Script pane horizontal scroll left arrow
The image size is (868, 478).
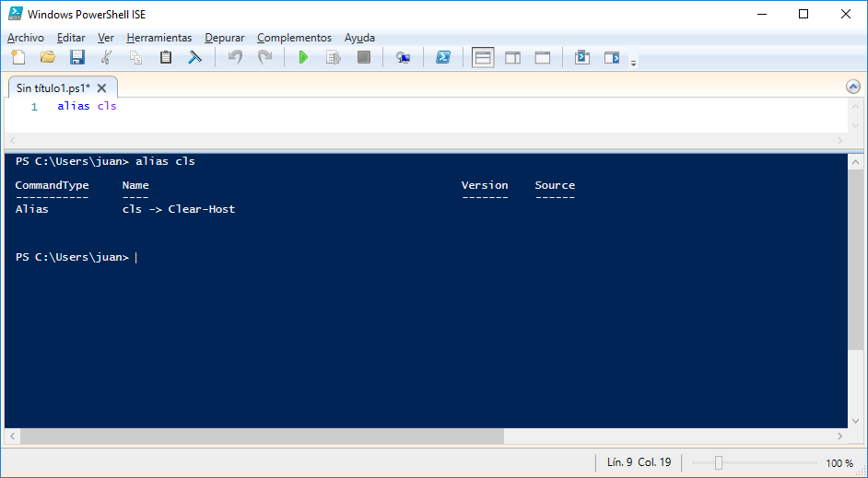[13, 141]
